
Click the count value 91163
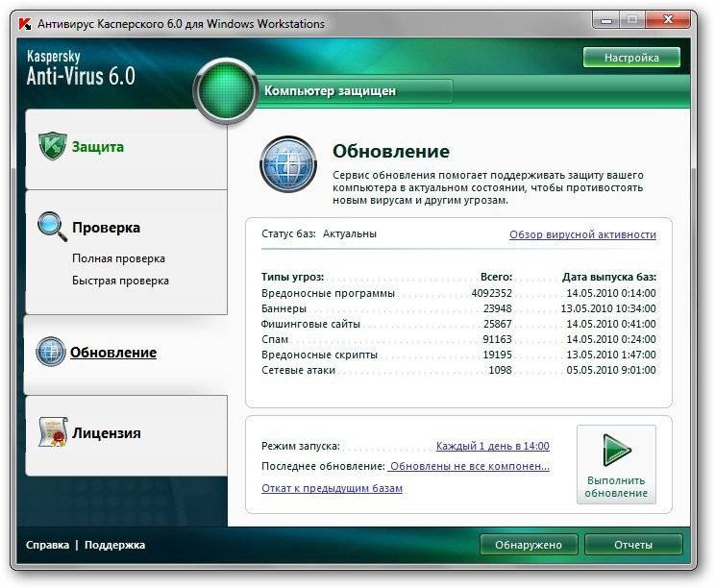point(498,339)
